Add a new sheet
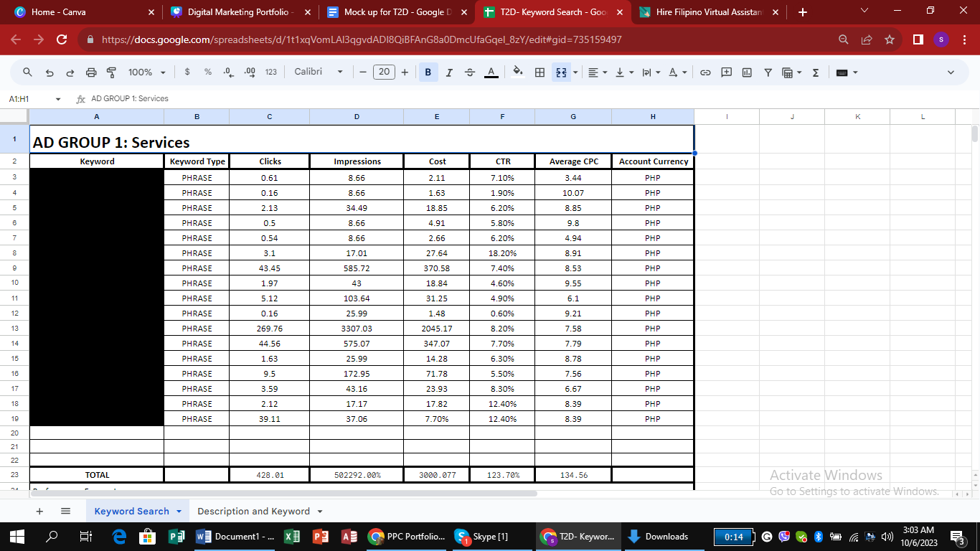 pos(39,512)
